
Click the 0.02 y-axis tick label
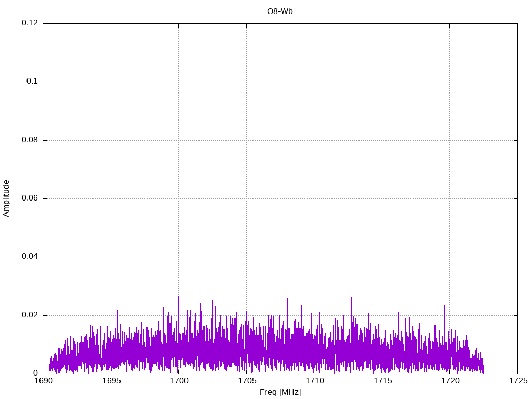click(30, 315)
